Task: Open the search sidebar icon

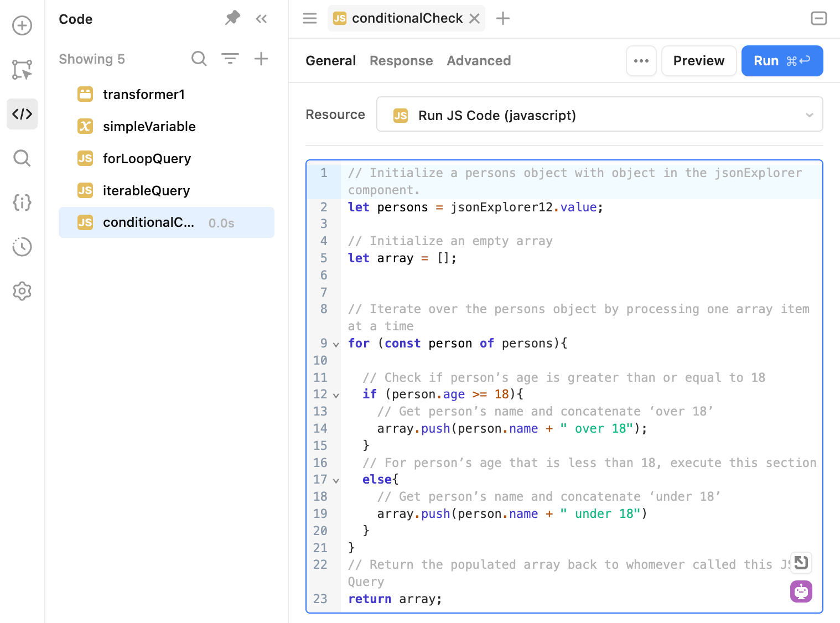Action: point(22,158)
